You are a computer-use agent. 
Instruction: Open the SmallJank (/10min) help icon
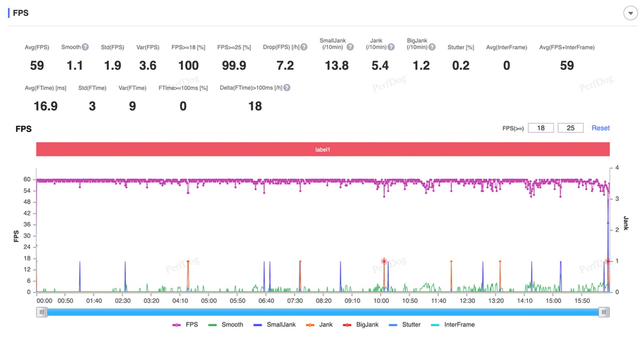[x=350, y=47]
